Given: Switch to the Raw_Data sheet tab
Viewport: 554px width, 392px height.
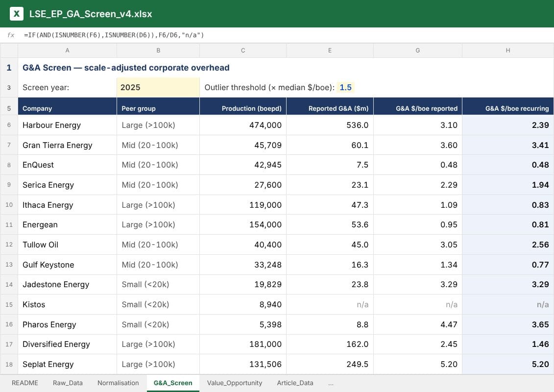Looking at the screenshot, I should [68, 383].
